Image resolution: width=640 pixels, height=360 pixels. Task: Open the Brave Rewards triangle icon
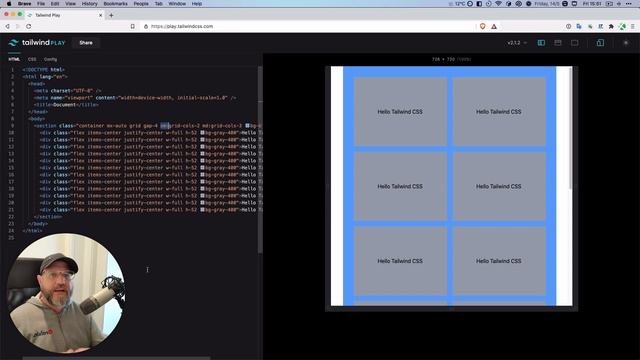(x=494, y=26)
